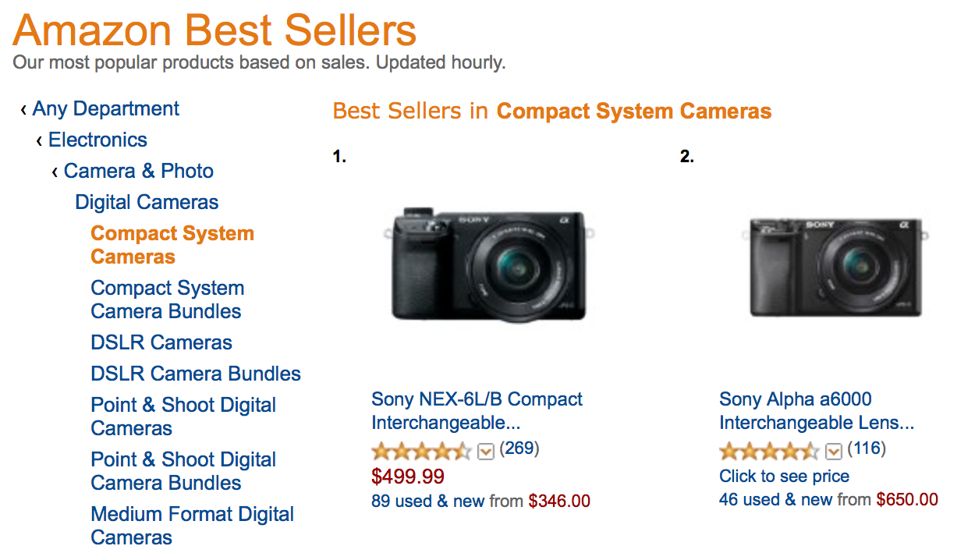
Task: Open Sony NEX-6L/B Compact Interchangeable title link
Action: (x=477, y=411)
